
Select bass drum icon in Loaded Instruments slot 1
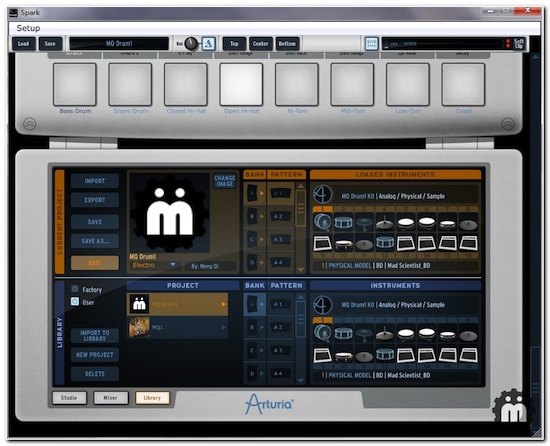pyautogui.click(x=322, y=222)
